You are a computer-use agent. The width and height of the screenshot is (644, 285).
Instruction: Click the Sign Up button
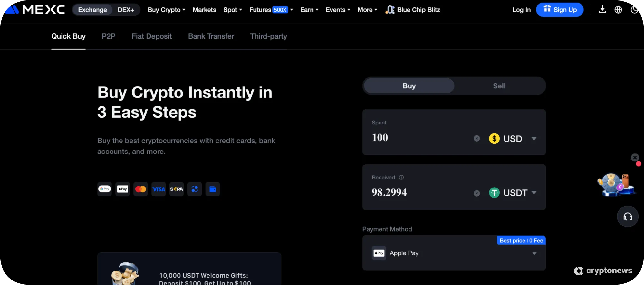(x=560, y=10)
